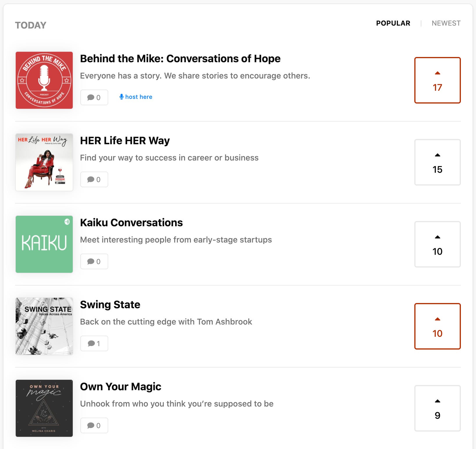Switch to the Newest tab
Viewport: 476px width, 449px height.
pos(446,23)
